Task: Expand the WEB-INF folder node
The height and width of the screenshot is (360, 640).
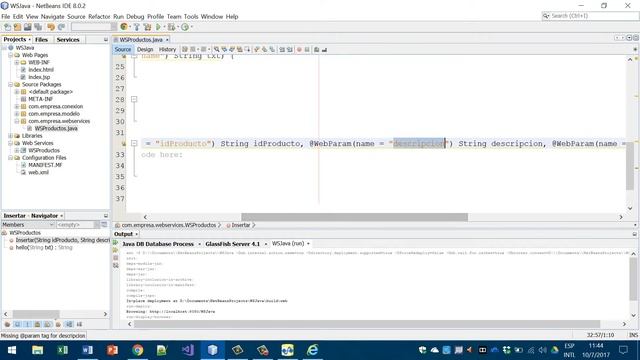Action: pos(17,62)
